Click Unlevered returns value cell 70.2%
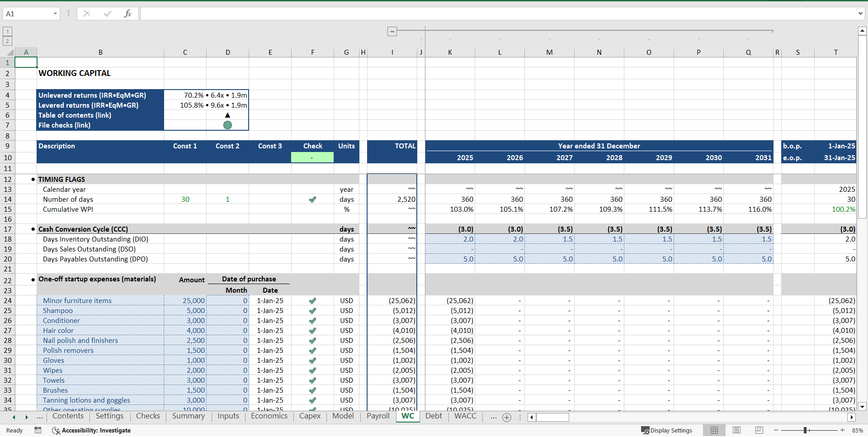The height and width of the screenshot is (437, 868). click(x=206, y=95)
